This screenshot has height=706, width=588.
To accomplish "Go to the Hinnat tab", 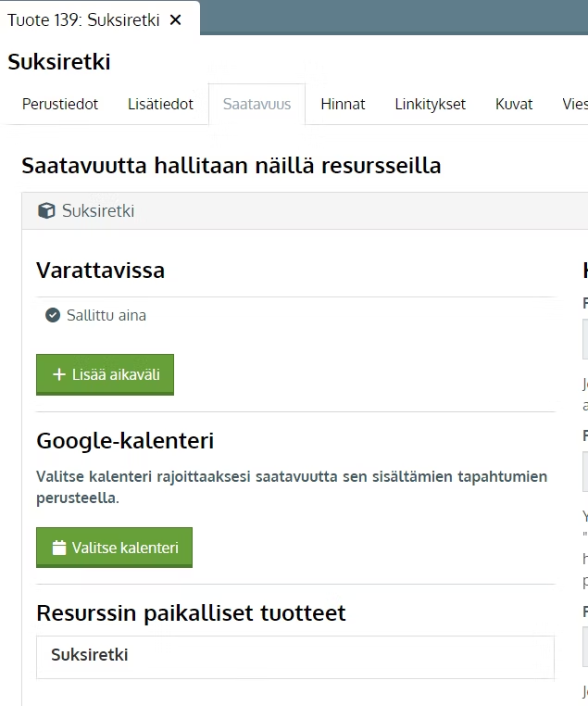I will [x=343, y=104].
